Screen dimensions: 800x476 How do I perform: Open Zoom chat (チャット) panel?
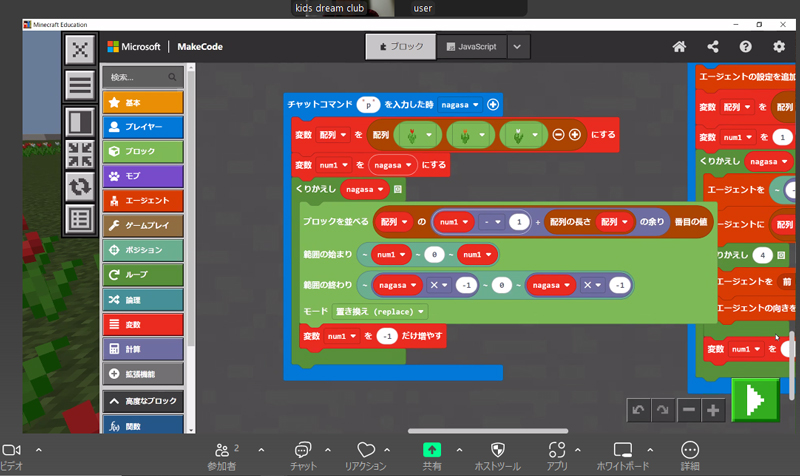303,457
